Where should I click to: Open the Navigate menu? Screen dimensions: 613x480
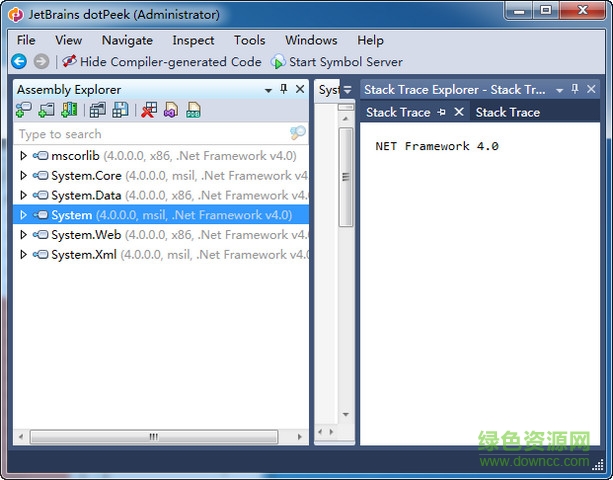(127, 40)
